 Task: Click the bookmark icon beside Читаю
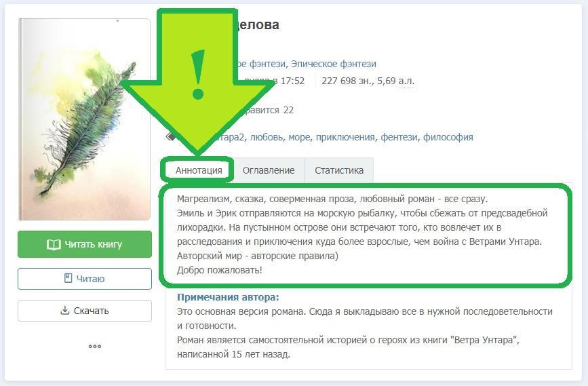(x=68, y=278)
